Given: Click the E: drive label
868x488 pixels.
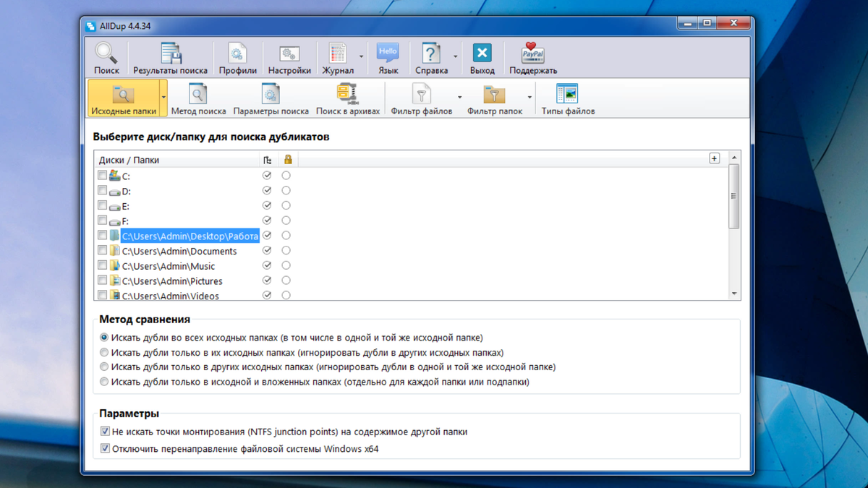Looking at the screenshot, I should [x=125, y=206].
